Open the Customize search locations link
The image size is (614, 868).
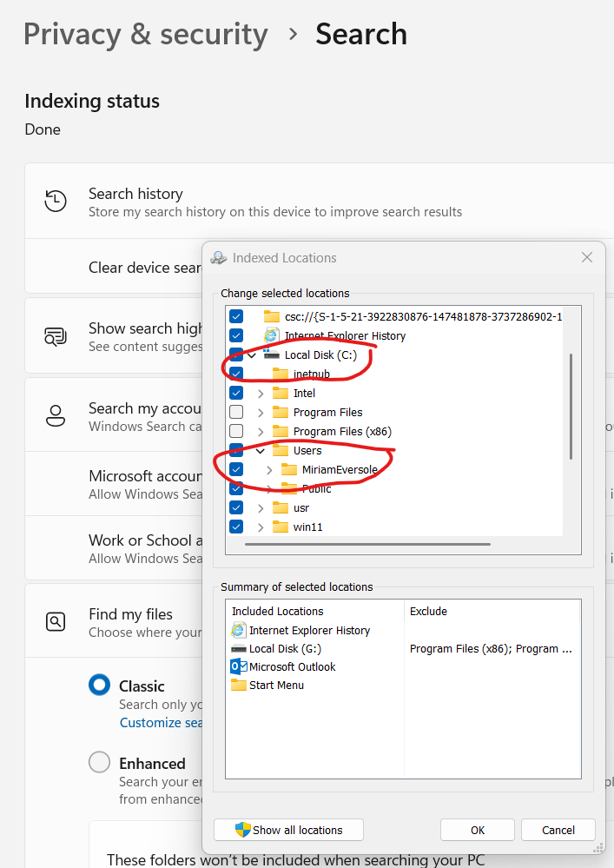pyautogui.click(x=161, y=722)
